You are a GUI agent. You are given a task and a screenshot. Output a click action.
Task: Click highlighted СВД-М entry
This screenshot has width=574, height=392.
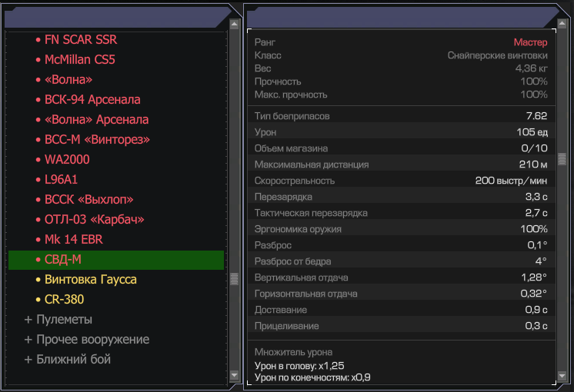tap(116, 260)
